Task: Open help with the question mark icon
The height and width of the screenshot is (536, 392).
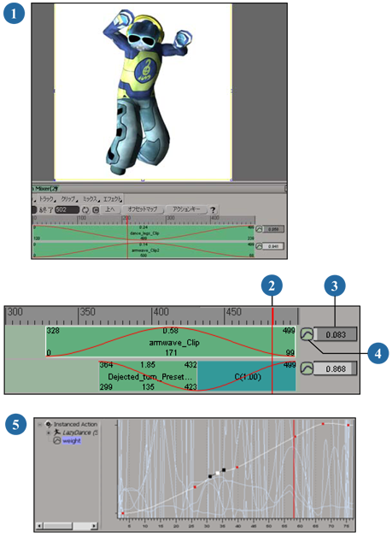Action: 213,210
